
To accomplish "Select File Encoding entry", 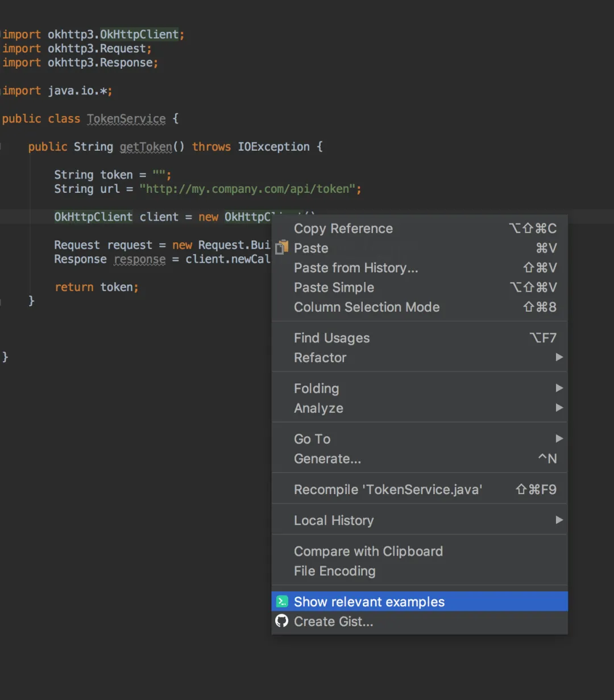I will [x=420, y=571].
